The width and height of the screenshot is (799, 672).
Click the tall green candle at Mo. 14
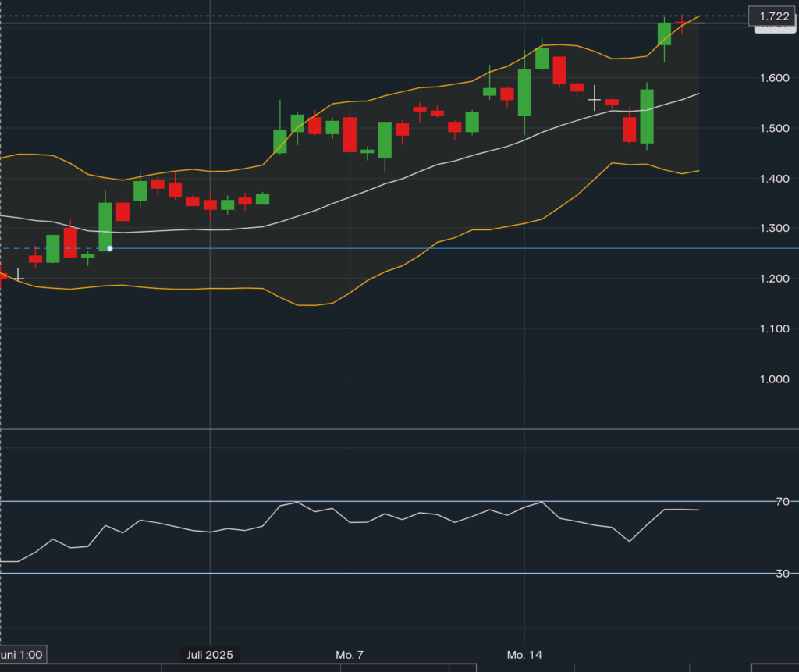tap(524, 92)
